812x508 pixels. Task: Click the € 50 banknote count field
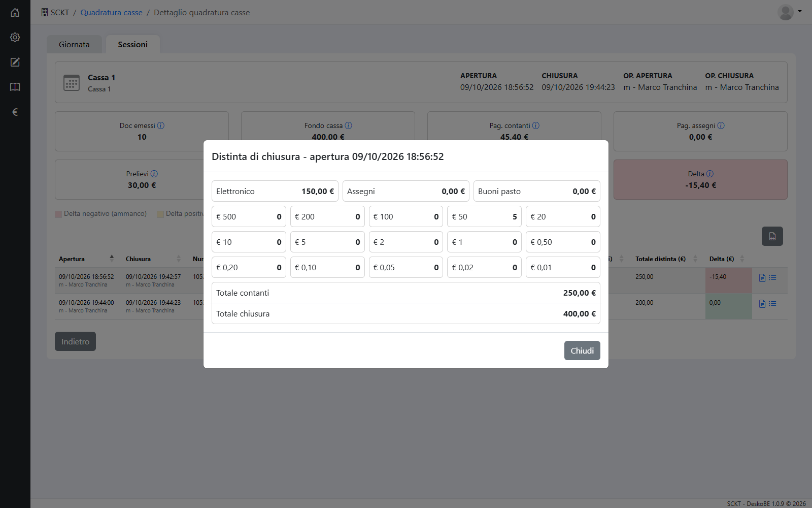pos(484,216)
